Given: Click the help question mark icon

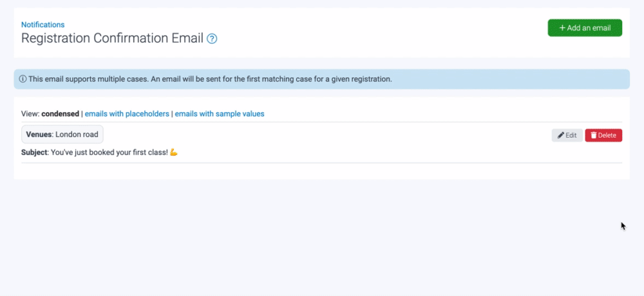Looking at the screenshot, I should pyautogui.click(x=212, y=39).
